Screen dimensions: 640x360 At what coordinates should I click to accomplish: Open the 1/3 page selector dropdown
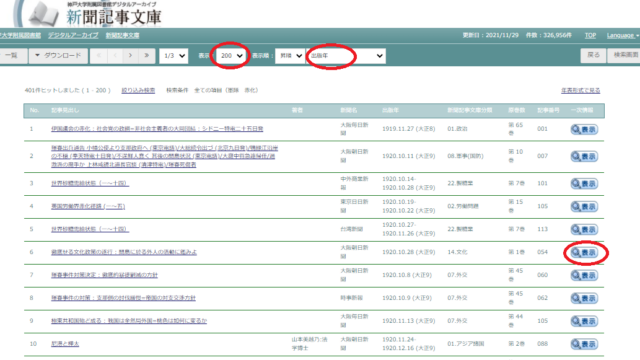pyautogui.click(x=174, y=56)
